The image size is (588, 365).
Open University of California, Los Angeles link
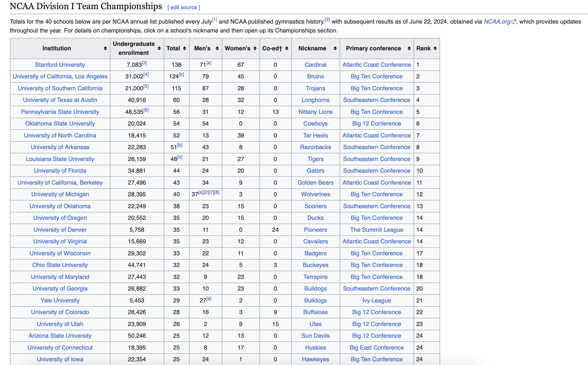click(x=60, y=76)
